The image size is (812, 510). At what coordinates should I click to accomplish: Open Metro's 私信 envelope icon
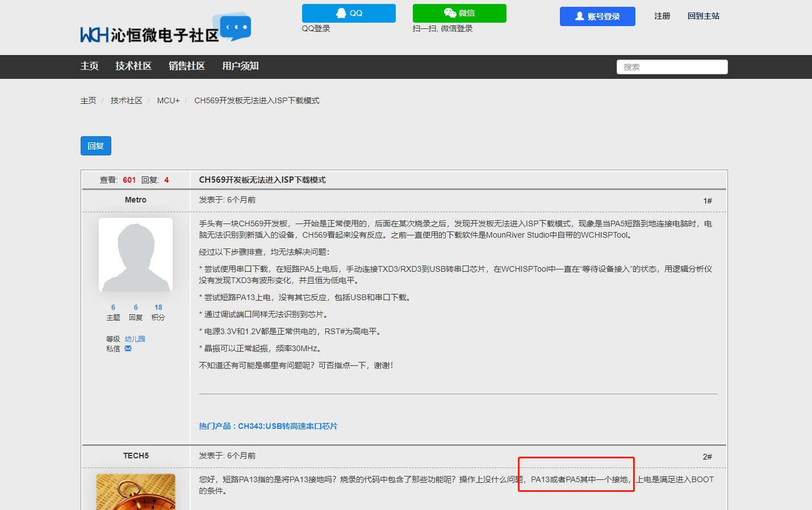(127, 348)
